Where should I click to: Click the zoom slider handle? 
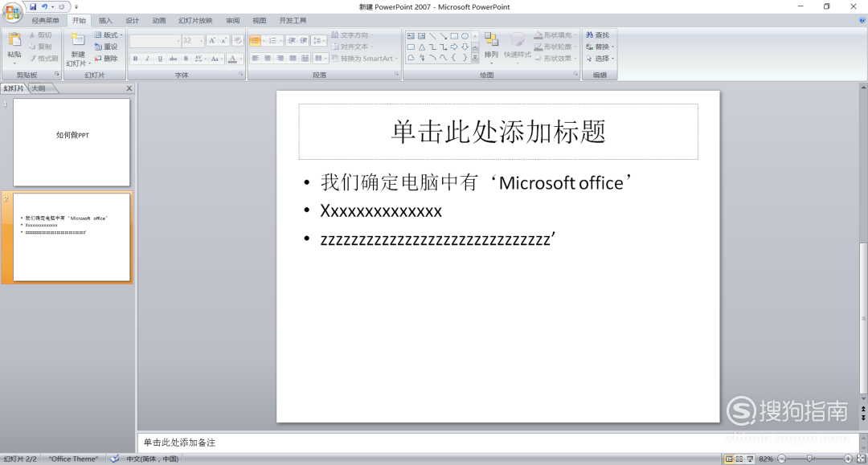pyautogui.click(x=810, y=459)
